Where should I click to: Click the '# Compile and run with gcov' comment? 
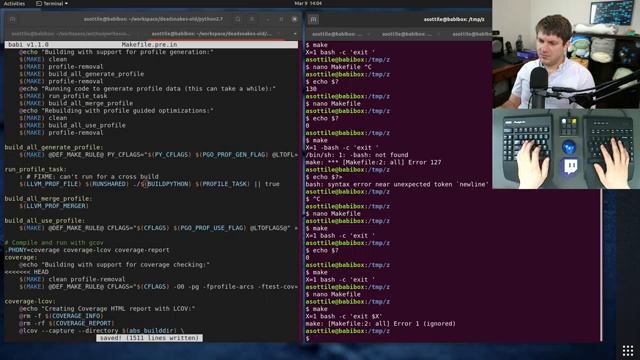(x=54, y=243)
